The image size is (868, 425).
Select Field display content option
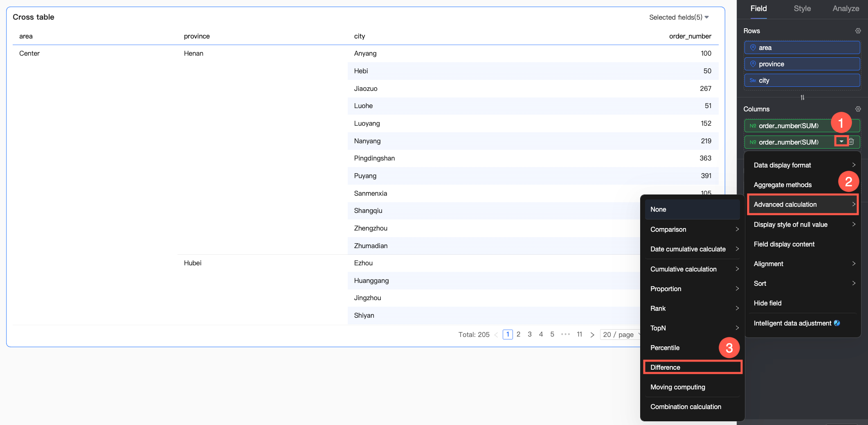[x=803, y=244]
